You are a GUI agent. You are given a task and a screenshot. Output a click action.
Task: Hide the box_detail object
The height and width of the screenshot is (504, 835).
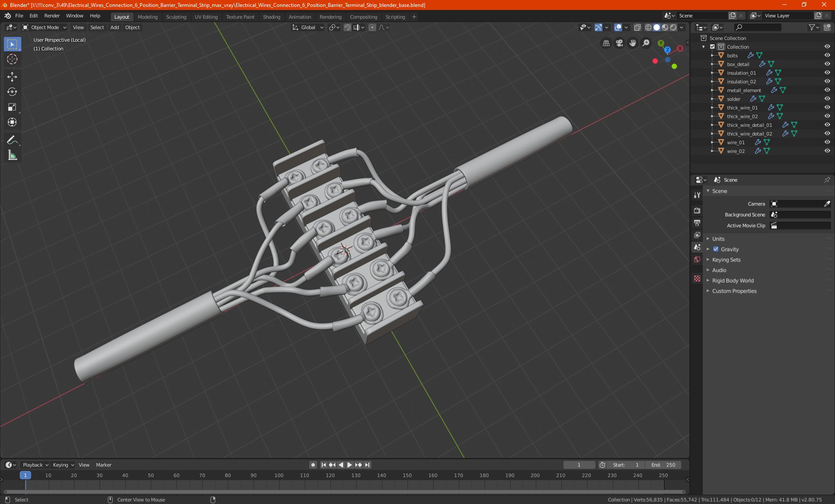pos(827,64)
